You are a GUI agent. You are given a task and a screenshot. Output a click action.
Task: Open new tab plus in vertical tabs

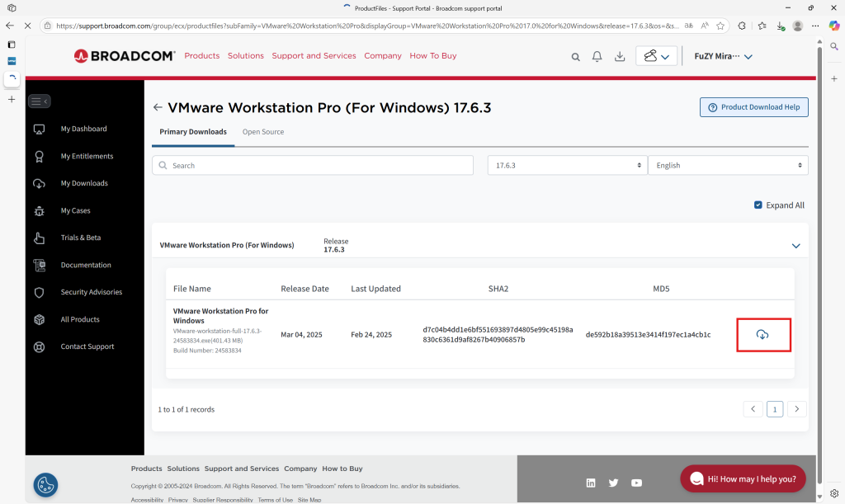12,100
